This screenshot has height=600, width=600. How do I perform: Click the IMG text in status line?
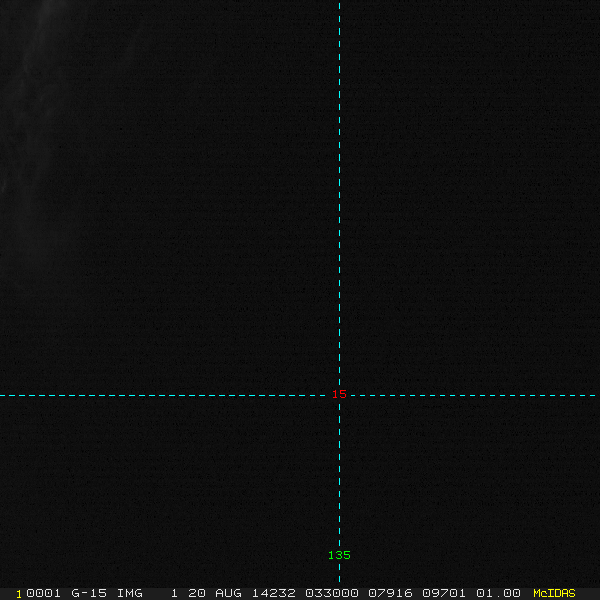[129, 593]
